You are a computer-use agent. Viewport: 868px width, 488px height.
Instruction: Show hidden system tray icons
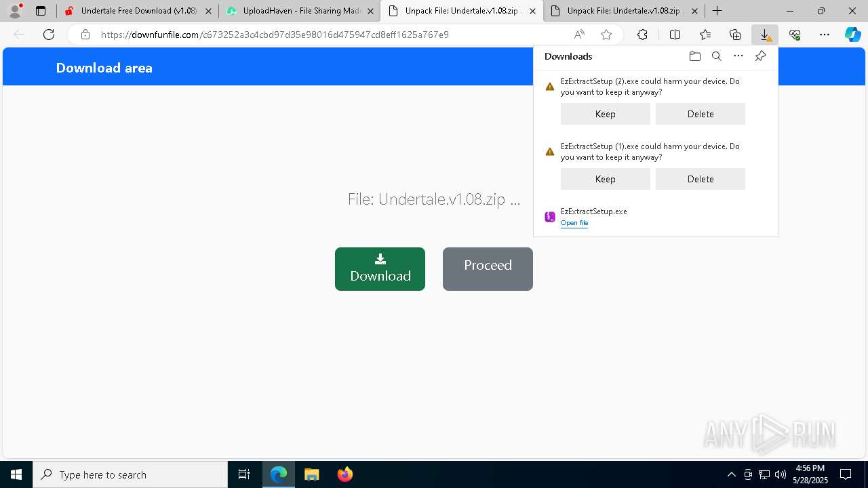point(731,474)
